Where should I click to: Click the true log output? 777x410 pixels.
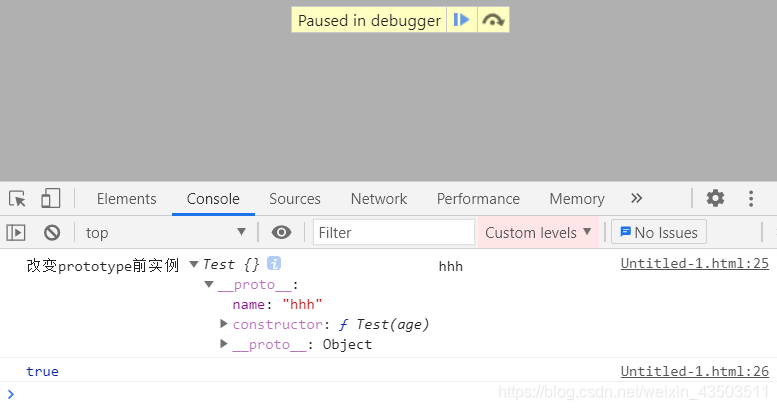coord(43,372)
